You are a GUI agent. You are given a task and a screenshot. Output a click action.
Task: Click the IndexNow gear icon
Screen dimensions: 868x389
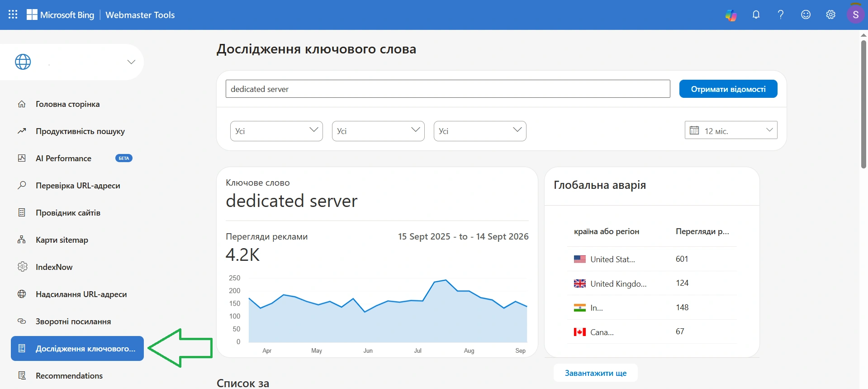click(x=22, y=267)
